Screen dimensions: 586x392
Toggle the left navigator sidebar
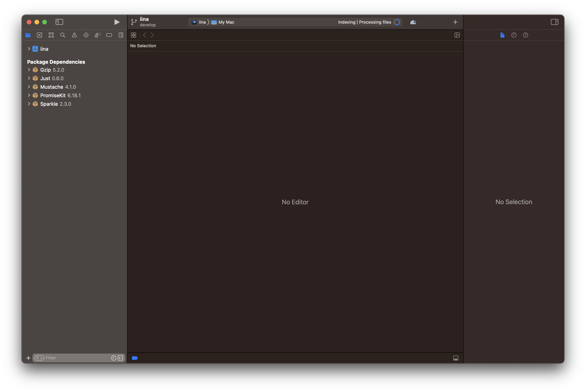[59, 22]
